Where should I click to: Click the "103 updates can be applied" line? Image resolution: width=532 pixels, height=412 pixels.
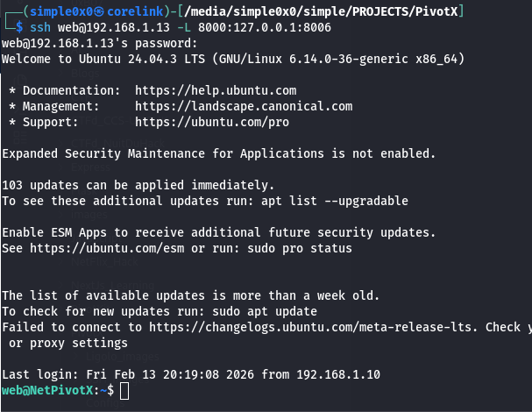coord(138,185)
